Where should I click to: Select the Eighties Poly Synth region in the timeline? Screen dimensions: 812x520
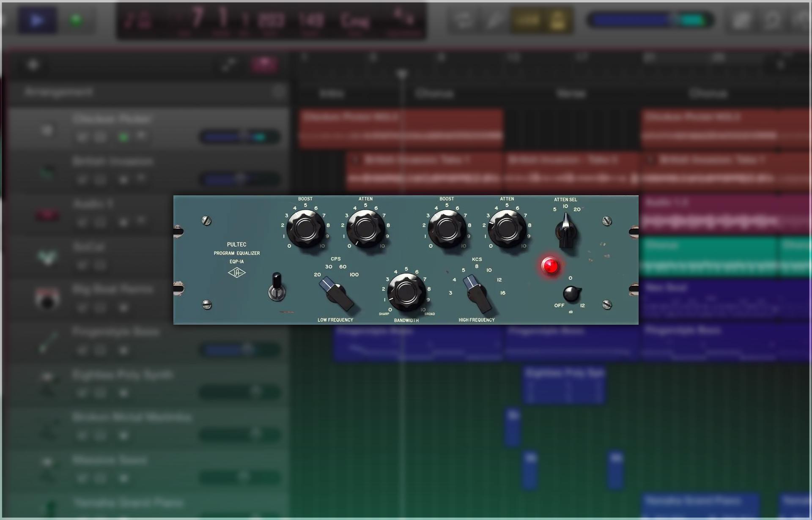565,385
